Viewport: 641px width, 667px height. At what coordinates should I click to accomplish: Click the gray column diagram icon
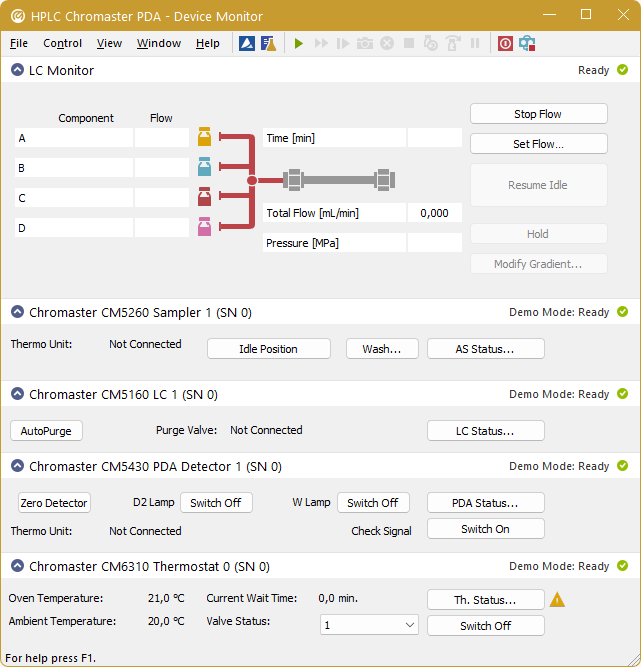pos(339,180)
